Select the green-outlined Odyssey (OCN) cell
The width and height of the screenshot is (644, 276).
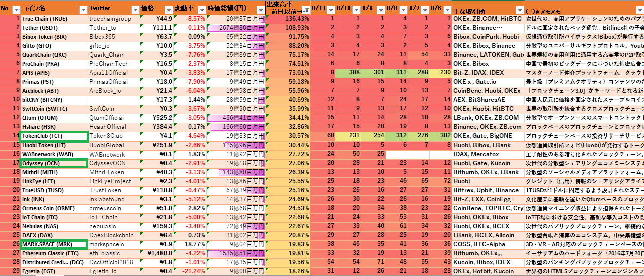(54, 163)
